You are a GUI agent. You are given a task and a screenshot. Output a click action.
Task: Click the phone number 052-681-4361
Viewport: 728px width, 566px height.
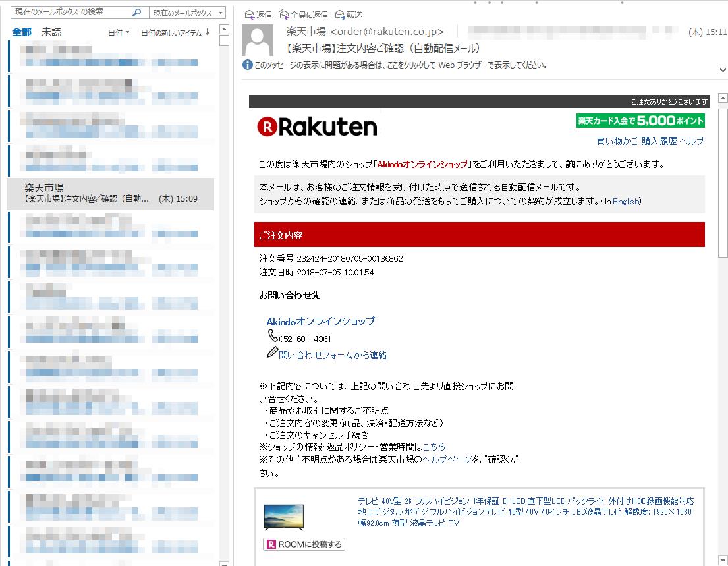pos(304,339)
